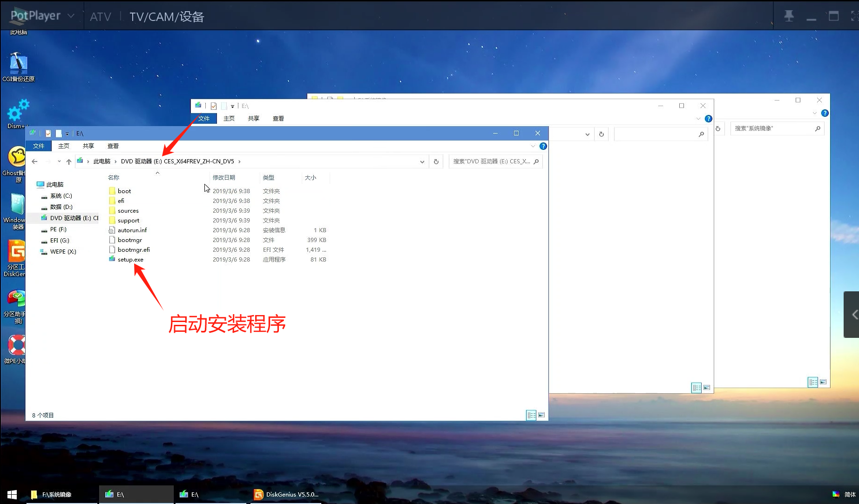The height and width of the screenshot is (504, 859).
Task: Click the Up directory arrow
Action: pyautogui.click(x=69, y=161)
